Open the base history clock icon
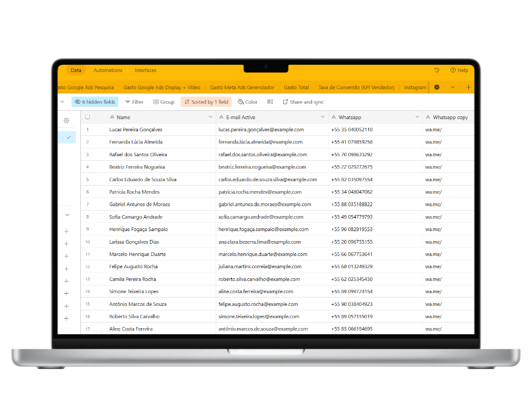532x399 pixels. pos(437,70)
